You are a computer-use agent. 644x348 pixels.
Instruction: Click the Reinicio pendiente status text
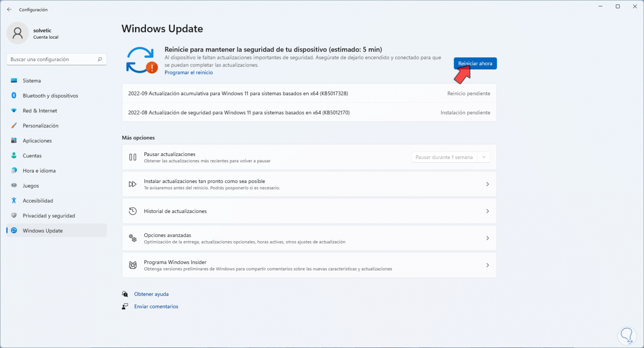[x=469, y=94]
